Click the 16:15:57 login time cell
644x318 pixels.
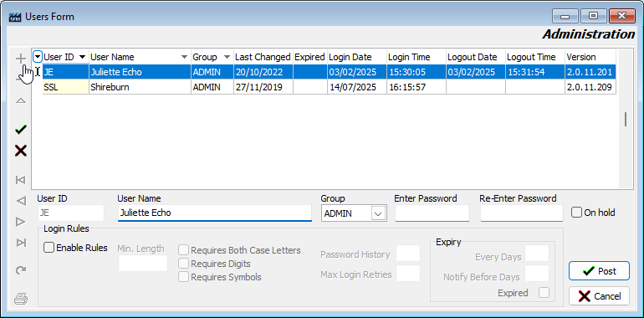point(417,87)
